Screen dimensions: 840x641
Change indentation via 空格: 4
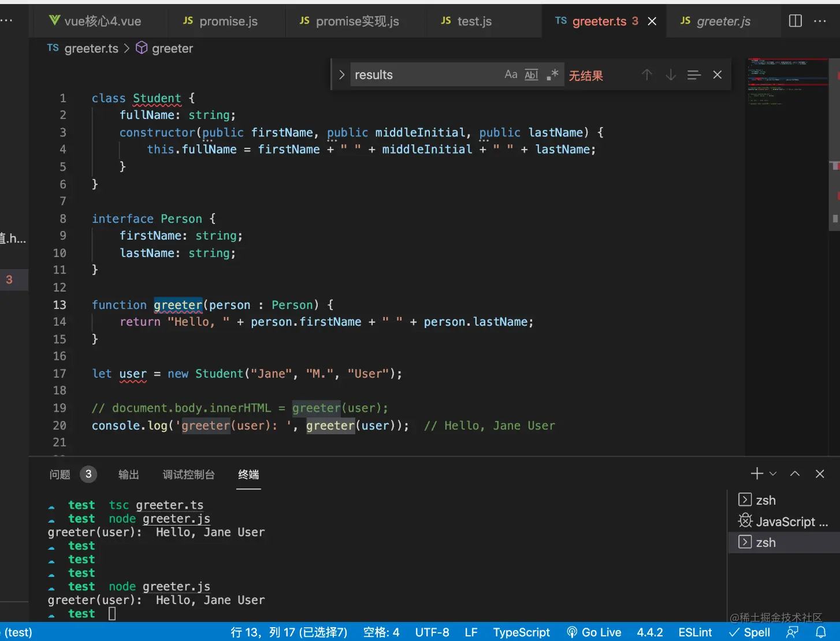381,632
